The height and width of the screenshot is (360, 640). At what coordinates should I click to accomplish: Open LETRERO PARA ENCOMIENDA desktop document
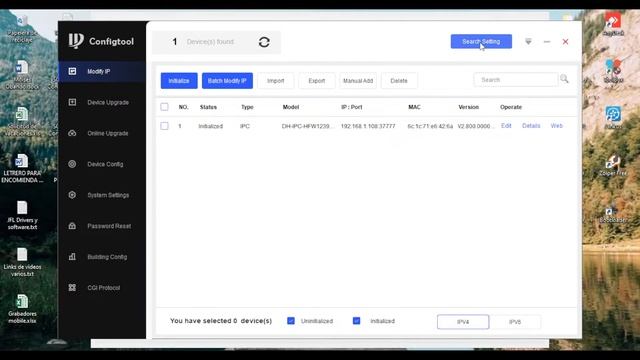point(22,168)
